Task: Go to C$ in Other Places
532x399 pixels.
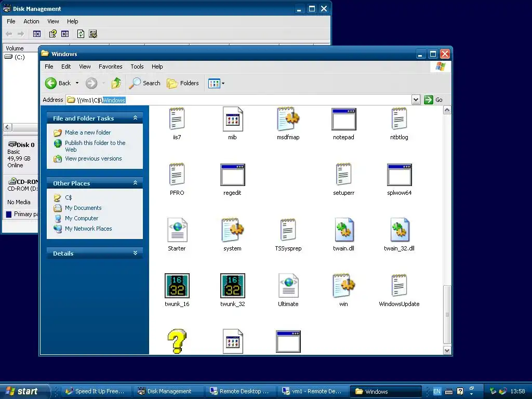Action: [x=68, y=197]
